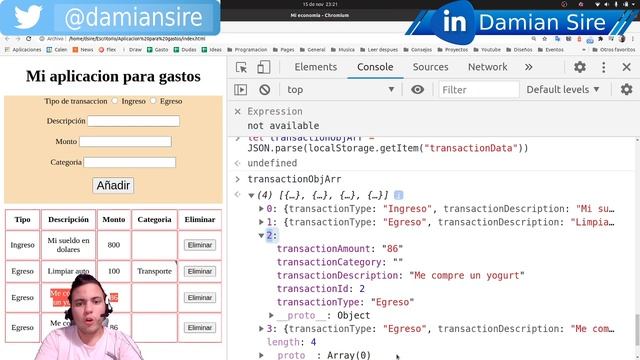The width and height of the screenshot is (640, 360).
Task: Click Eliminar in the Mi sueldo row
Action: [x=200, y=245]
